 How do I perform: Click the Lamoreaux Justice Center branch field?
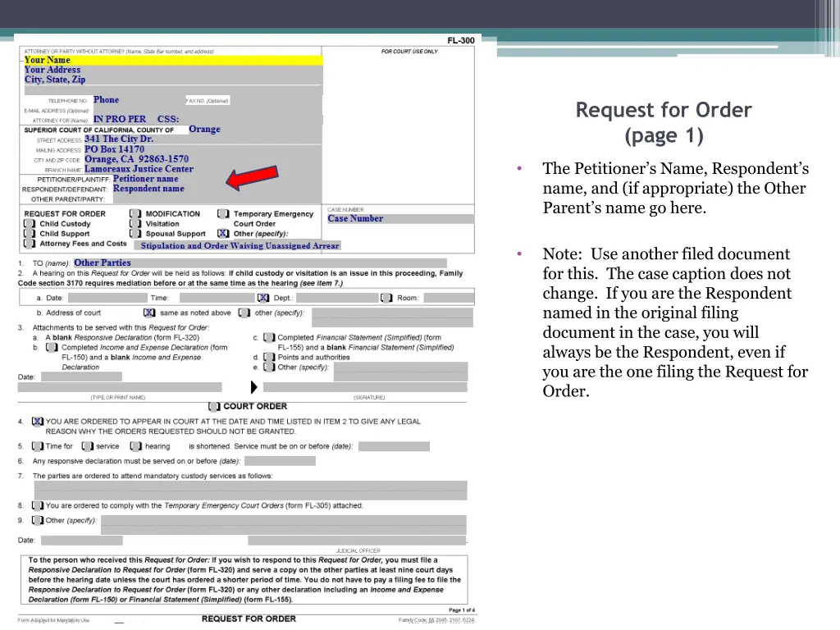coord(203,169)
